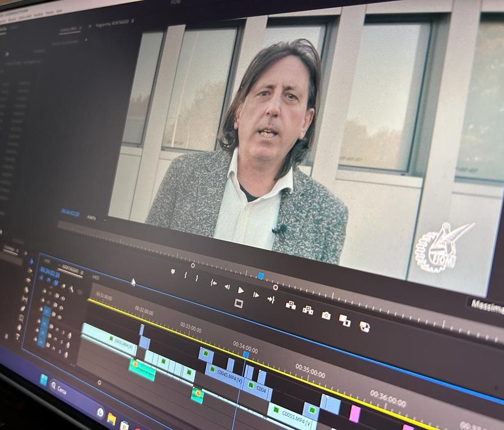Screen dimensions: 504x430
Task: Click the Lift button
Action: click(291, 305)
